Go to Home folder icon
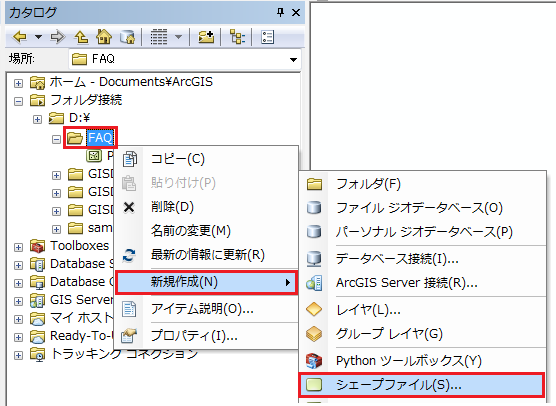Image resolution: width=556 pixels, height=406 pixels. [104, 37]
